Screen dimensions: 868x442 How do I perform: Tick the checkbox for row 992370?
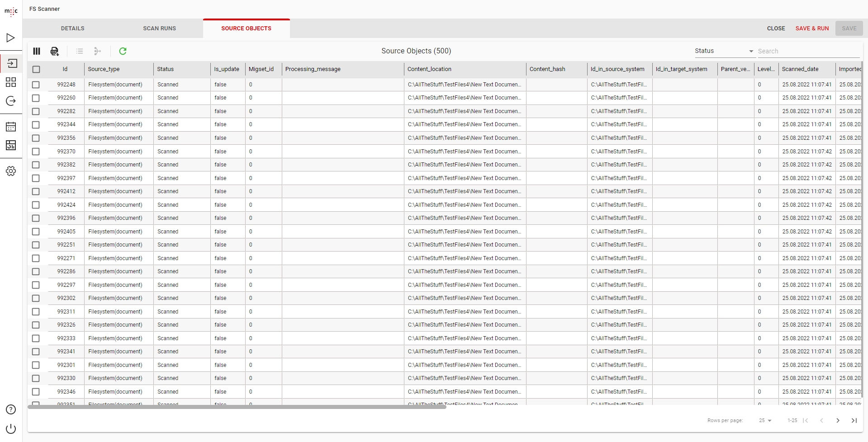pyautogui.click(x=36, y=152)
